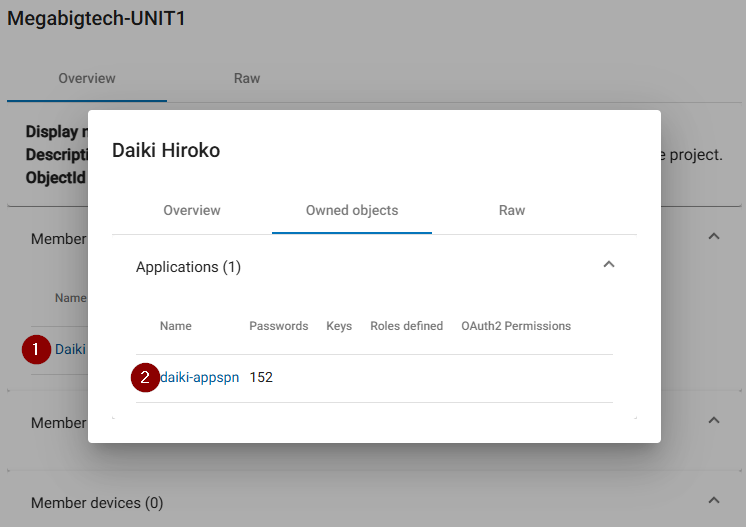
Task: Click the Daiki member link behind the dialog
Action: click(70, 349)
